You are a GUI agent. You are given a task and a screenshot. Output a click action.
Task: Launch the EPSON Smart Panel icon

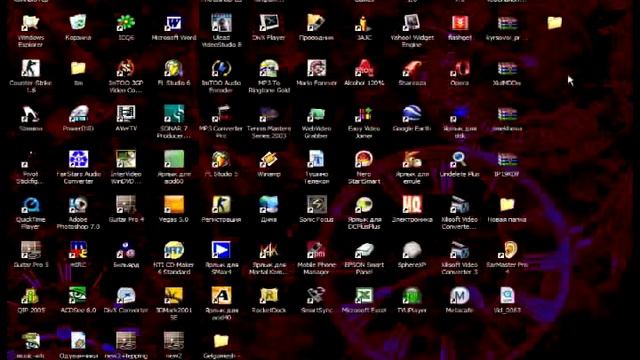pos(364,250)
